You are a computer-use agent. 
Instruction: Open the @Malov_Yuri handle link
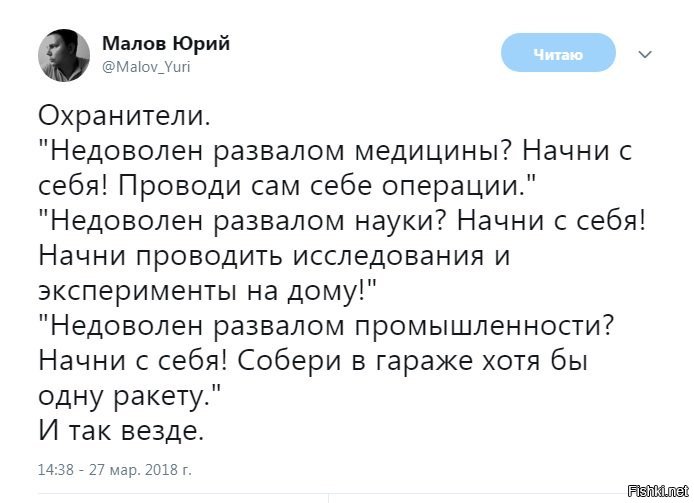click(146, 67)
